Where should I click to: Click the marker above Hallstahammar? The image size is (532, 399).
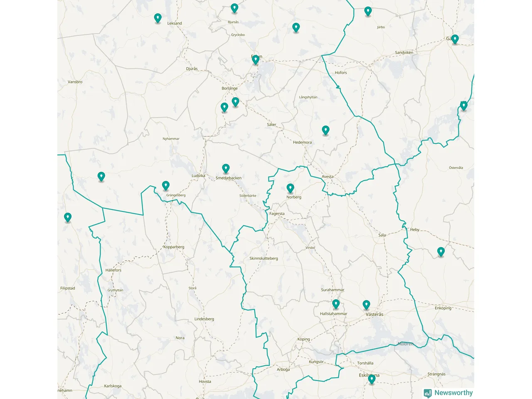pos(336,304)
